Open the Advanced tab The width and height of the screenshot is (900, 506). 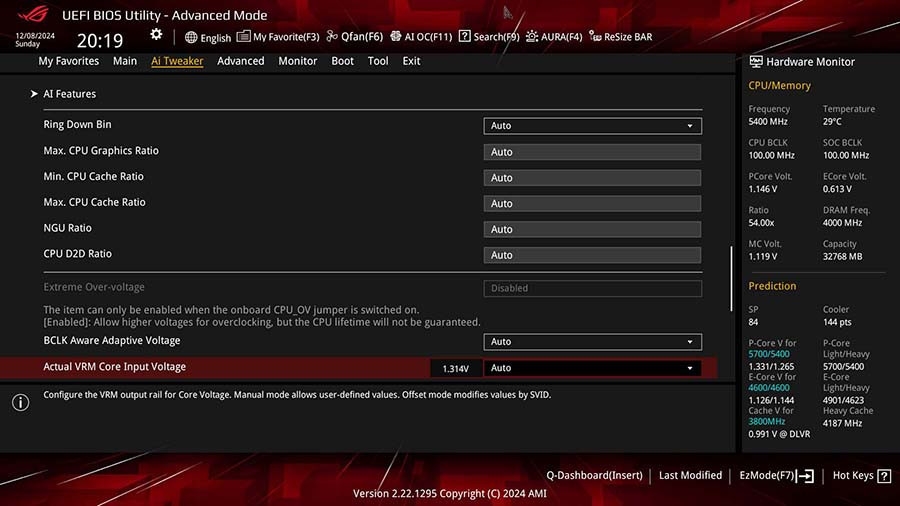(240, 61)
